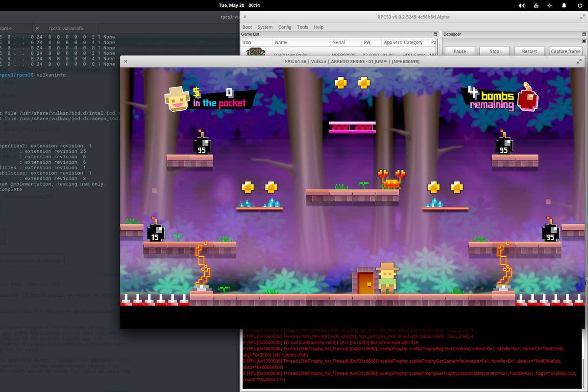Sort game list by FW column
The width and height of the screenshot is (588, 392).
pyautogui.click(x=371, y=43)
